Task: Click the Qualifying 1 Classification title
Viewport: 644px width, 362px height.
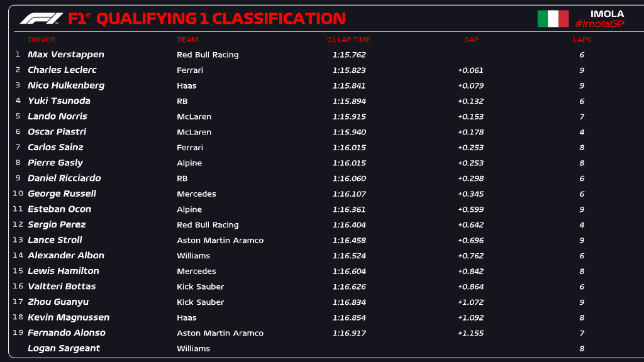Action: pyautogui.click(x=207, y=18)
